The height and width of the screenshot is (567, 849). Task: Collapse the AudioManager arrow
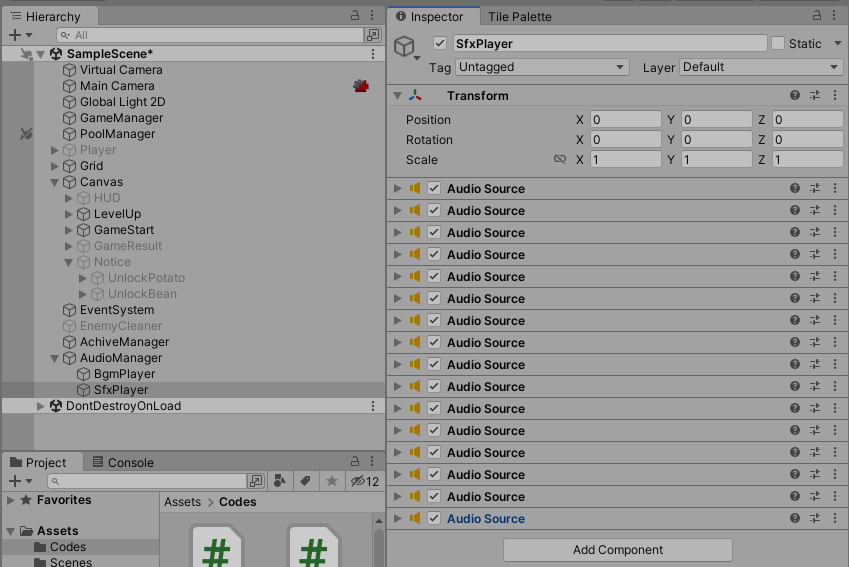point(55,358)
